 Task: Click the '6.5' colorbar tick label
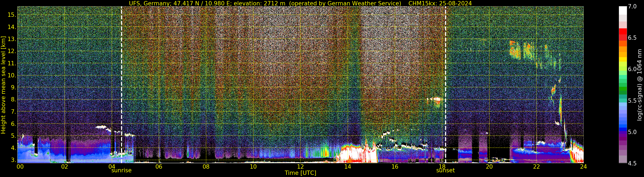click(632, 38)
